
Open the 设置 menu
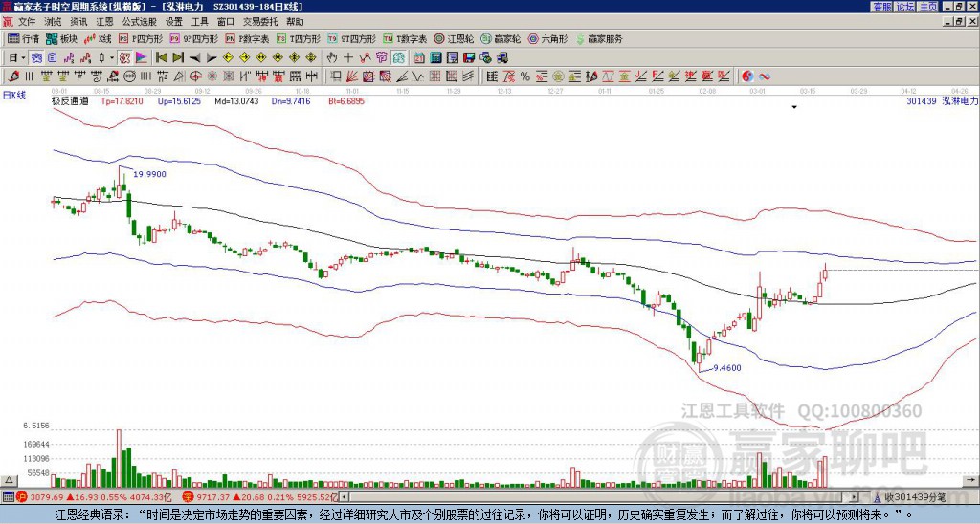coord(174,22)
